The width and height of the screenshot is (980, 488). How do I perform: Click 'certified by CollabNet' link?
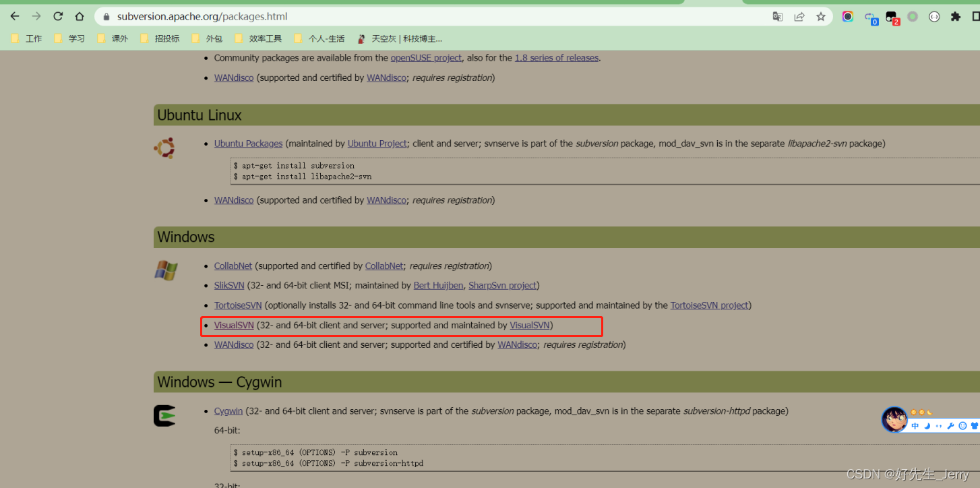[x=384, y=266]
